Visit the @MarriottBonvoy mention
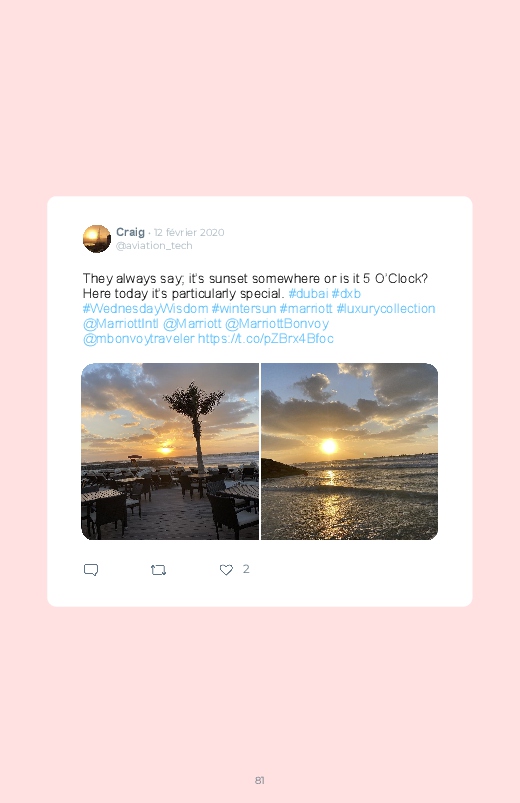The width and height of the screenshot is (520, 803). click(x=277, y=324)
